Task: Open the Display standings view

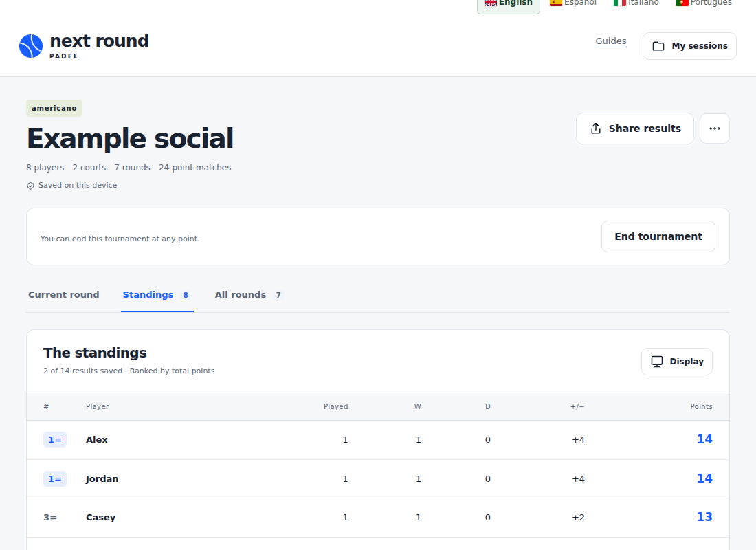Action: point(676,362)
